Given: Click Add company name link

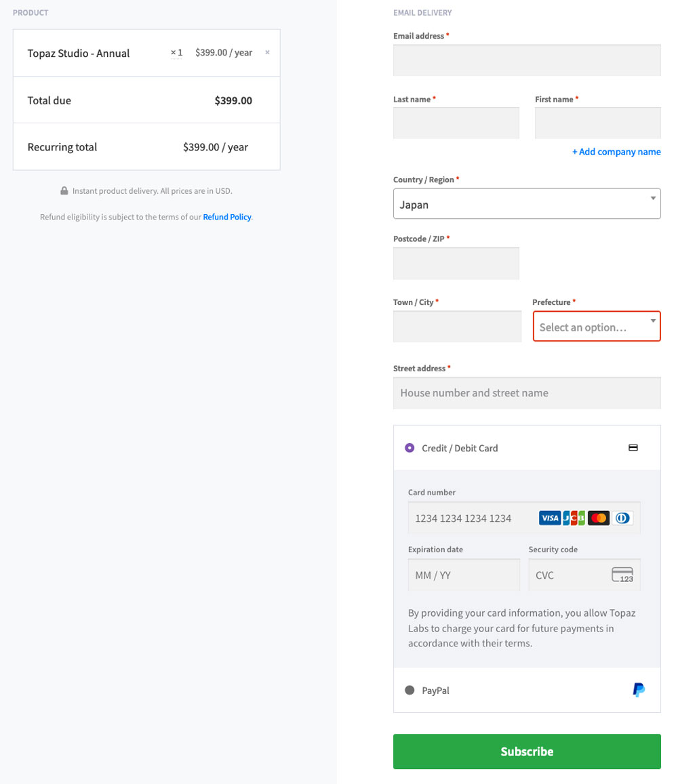Looking at the screenshot, I should point(616,152).
